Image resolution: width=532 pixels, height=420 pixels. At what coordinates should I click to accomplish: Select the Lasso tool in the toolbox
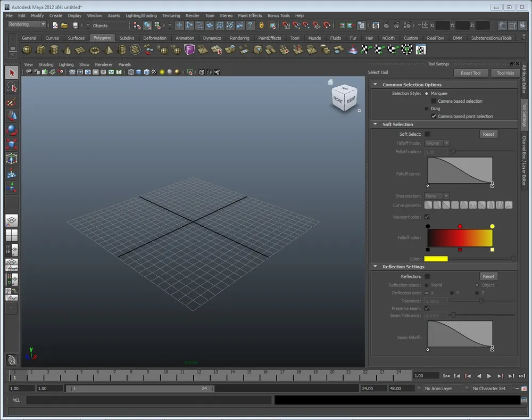pyautogui.click(x=12, y=88)
